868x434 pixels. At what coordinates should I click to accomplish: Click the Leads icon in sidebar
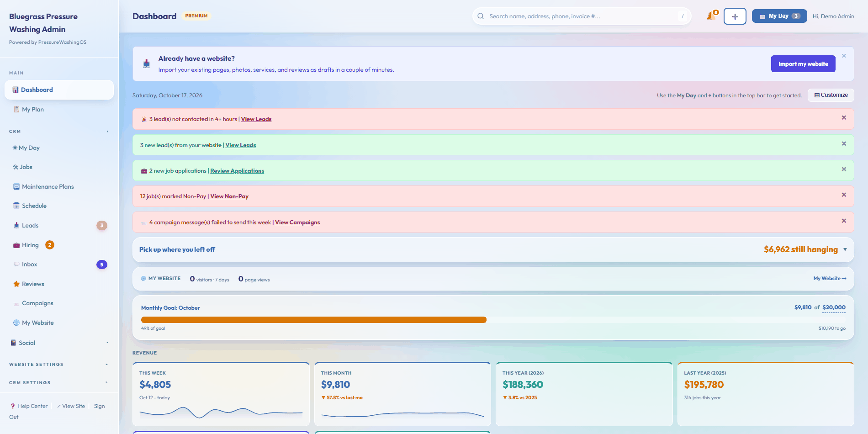point(16,225)
